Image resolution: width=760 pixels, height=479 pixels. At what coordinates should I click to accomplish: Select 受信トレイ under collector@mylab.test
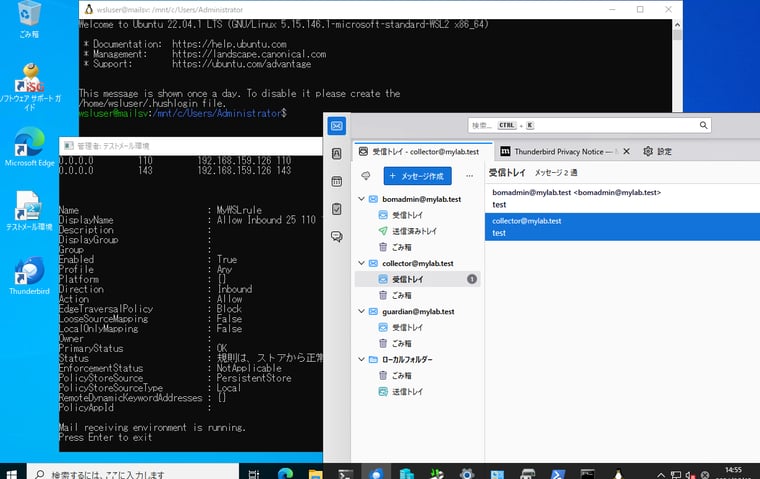click(x=417, y=279)
